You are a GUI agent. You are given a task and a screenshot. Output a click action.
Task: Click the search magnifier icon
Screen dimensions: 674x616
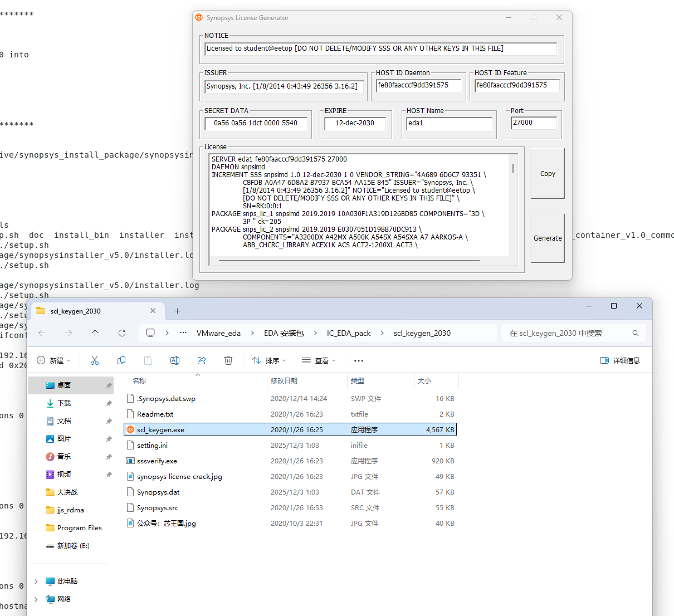[636, 333]
